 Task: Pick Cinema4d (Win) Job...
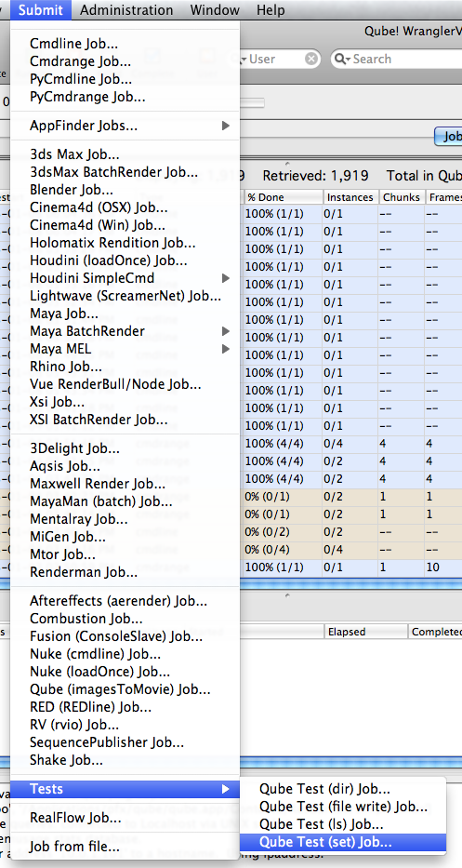point(125,225)
